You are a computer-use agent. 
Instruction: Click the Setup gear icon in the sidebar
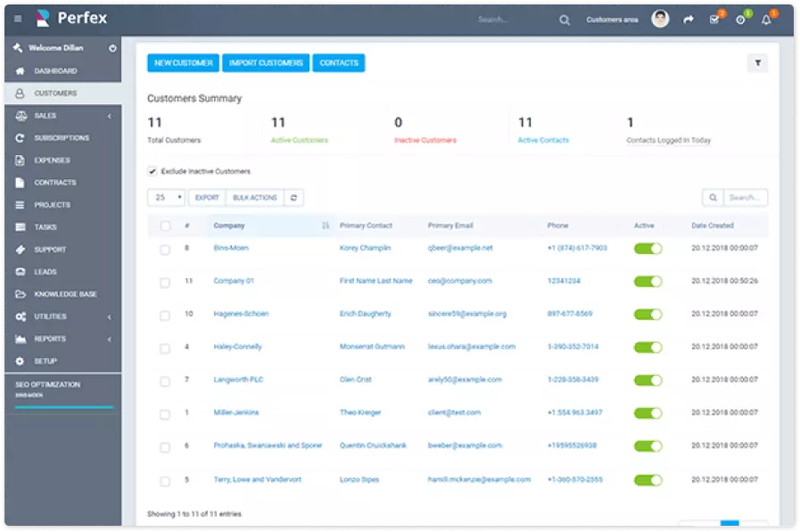pos(20,361)
